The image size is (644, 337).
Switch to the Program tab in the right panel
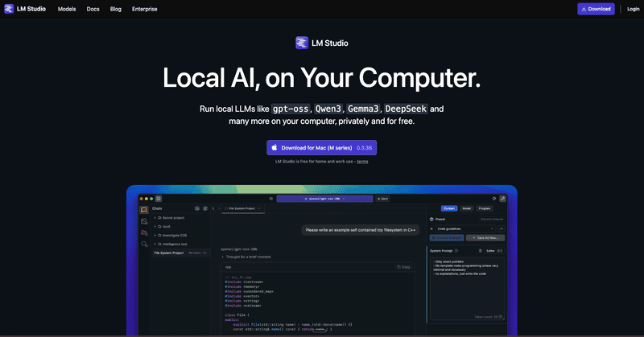485,208
